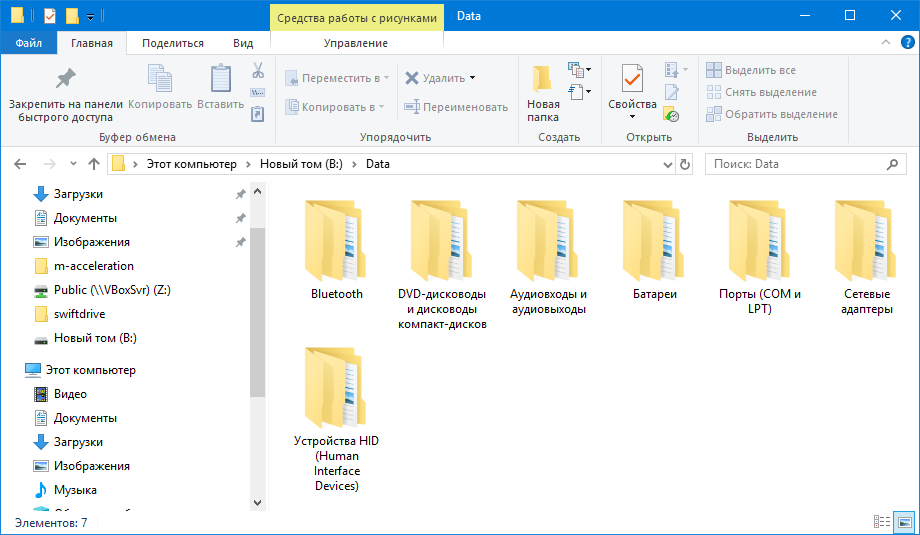Open the New item dropdown in Создать

[x=579, y=70]
